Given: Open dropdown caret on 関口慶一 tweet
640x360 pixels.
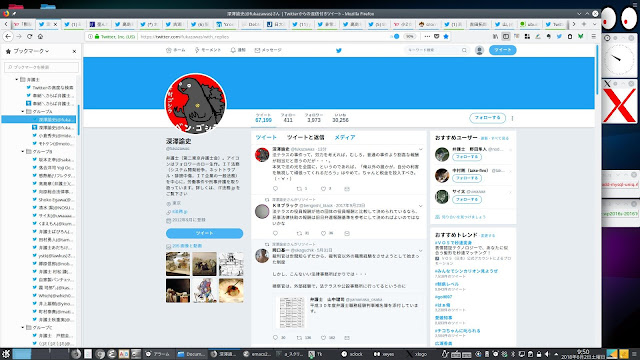Looking at the screenshot, I should pos(420,250).
